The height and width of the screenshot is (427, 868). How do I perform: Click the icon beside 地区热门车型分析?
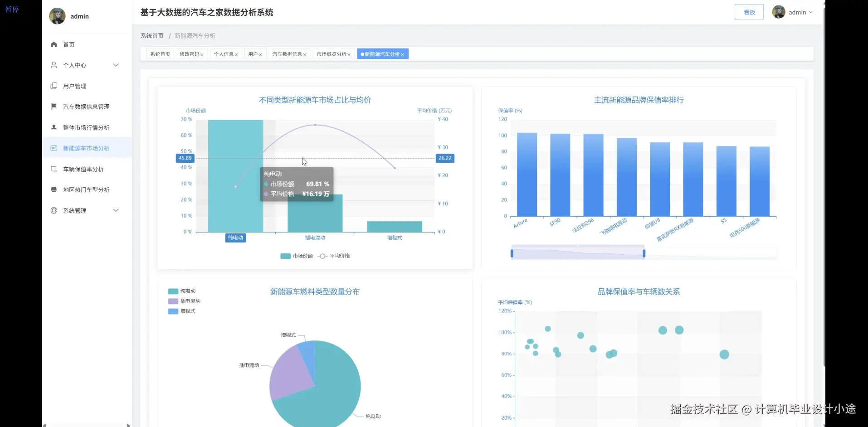tap(54, 189)
